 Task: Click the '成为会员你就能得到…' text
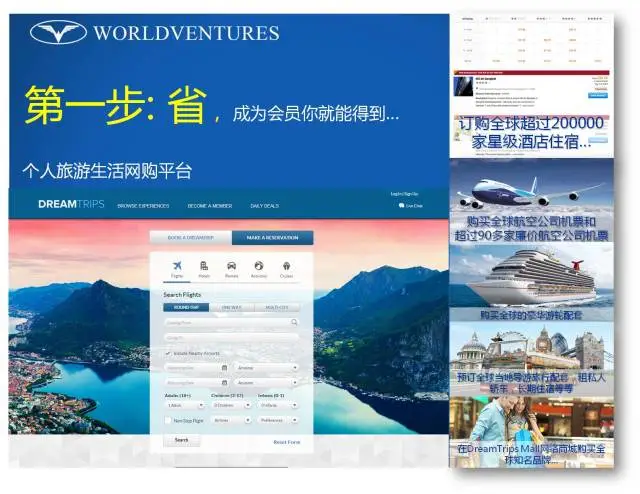pyautogui.click(x=316, y=114)
